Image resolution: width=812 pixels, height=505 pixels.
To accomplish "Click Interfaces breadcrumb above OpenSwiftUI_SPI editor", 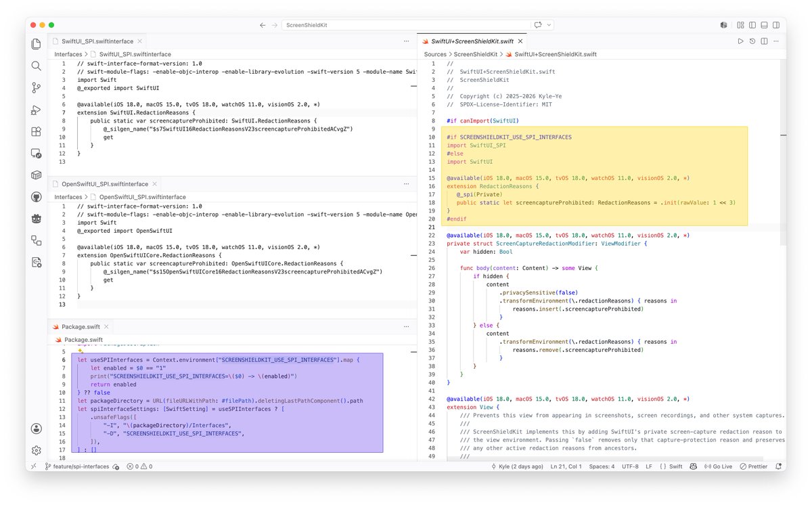I will 68,197.
